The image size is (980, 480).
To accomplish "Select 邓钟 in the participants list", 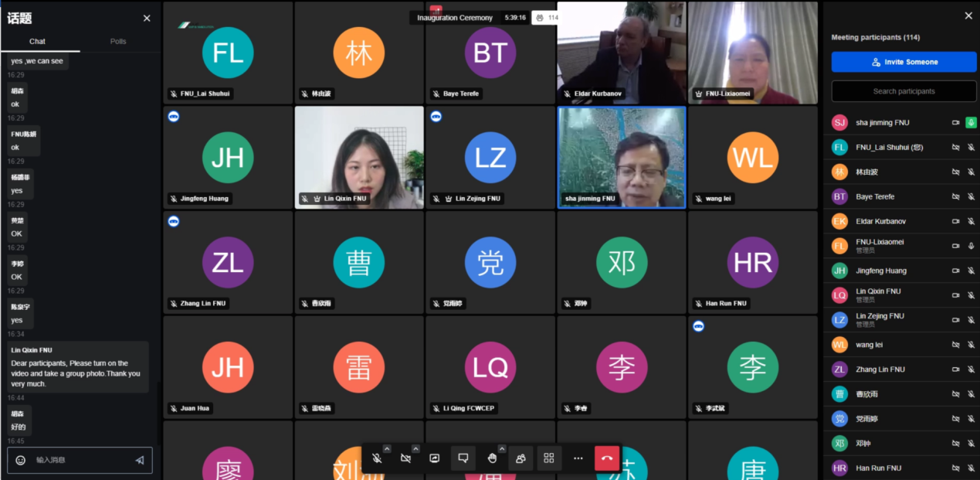I will click(x=902, y=444).
